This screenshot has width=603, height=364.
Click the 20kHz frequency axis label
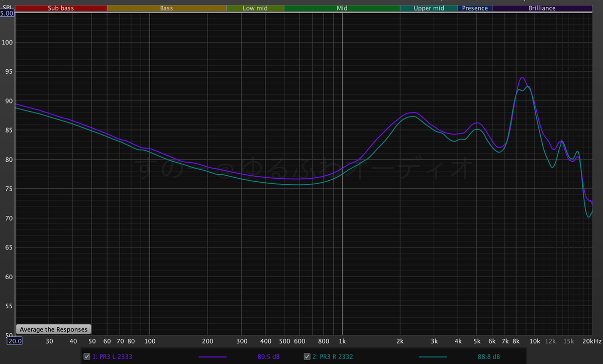pyautogui.click(x=592, y=341)
